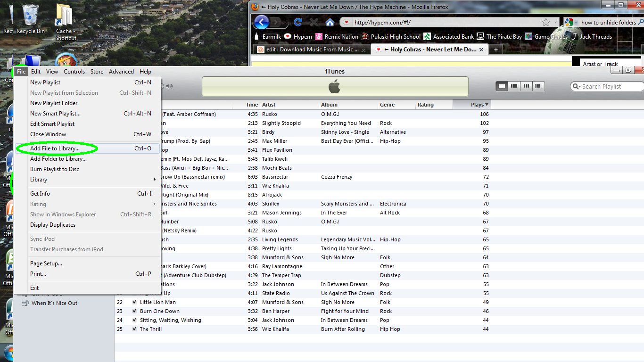Click the search magnifier in iTunes
644x362 pixels.
point(577,86)
